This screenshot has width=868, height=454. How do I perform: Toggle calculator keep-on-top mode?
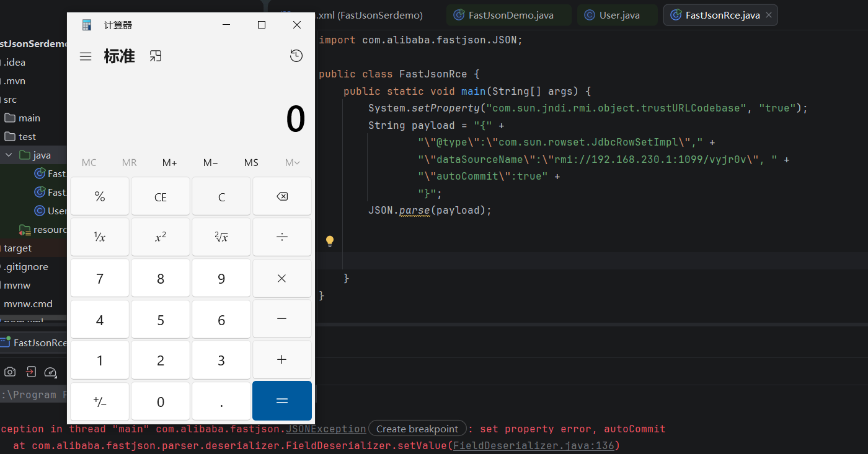pos(156,56)
